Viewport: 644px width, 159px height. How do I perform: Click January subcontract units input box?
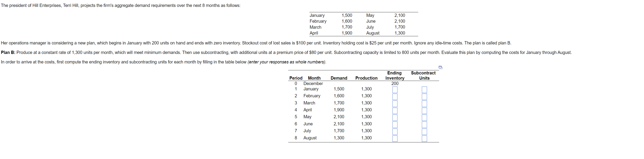(424, 90)
